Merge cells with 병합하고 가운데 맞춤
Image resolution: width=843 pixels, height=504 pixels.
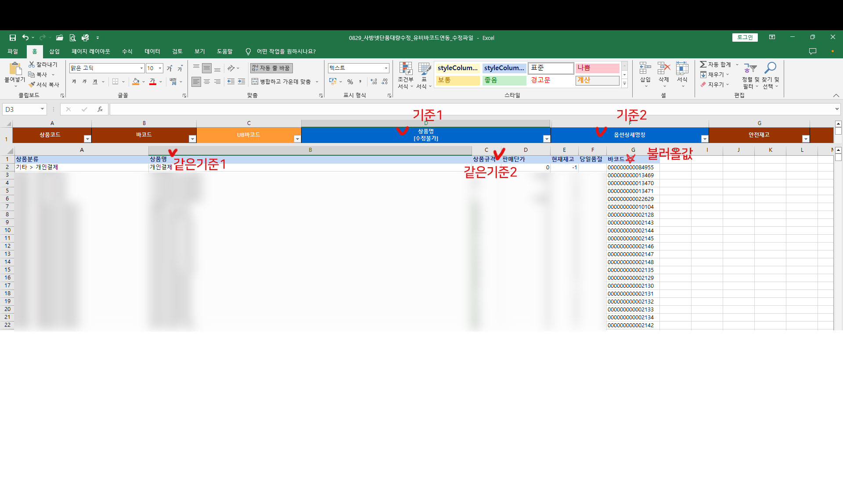tap(281, 82)
